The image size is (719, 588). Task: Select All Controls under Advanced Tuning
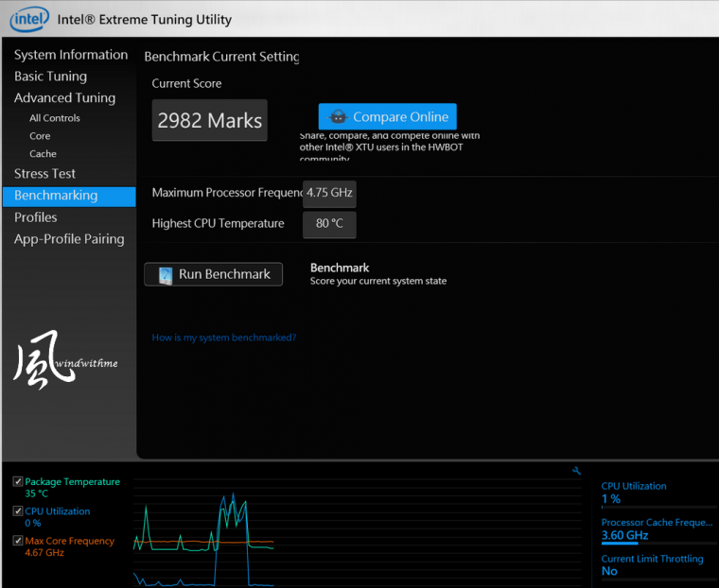(55, 118)
